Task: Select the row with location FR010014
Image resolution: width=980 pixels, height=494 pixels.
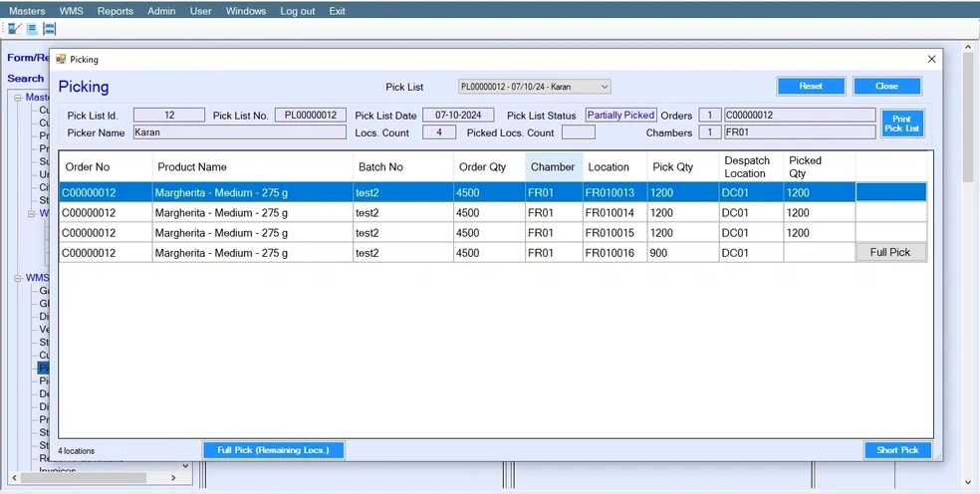Action: click(493, 212)
